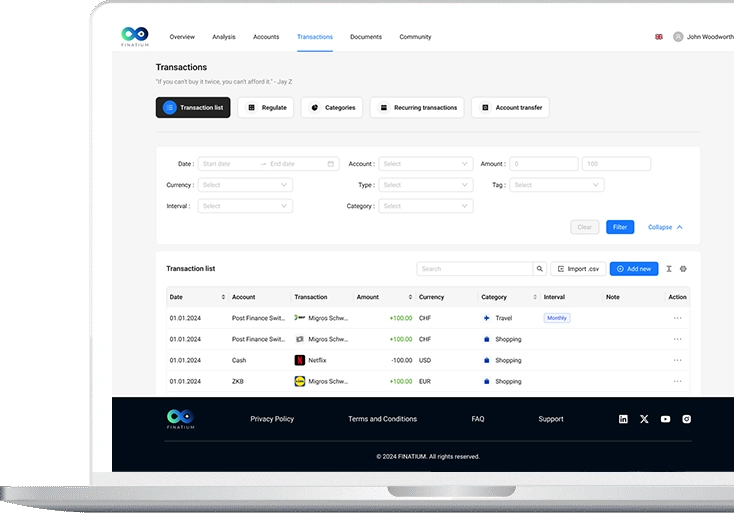Click the language flag icon

[659, 37]
